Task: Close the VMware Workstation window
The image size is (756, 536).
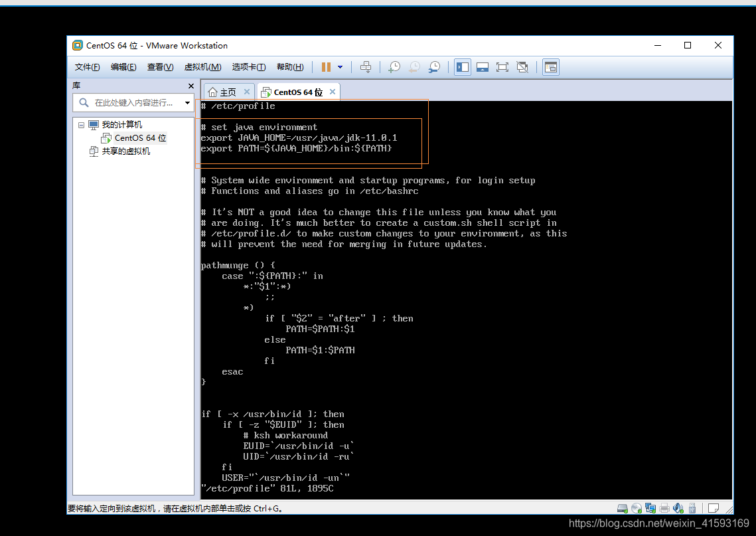Action: tap(718, 45)
